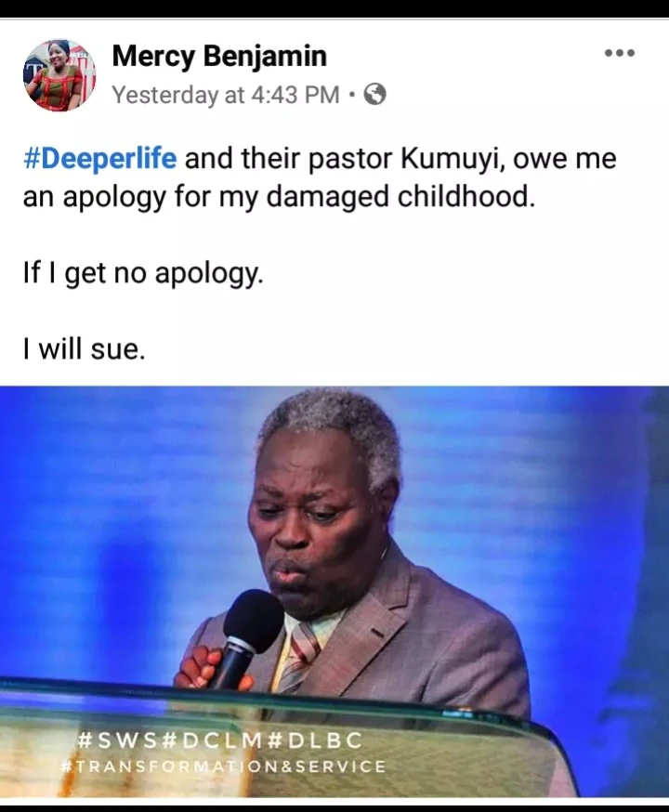This screenshot has width=669, height=812.
Task: Click the '#SWS#DCLM#DLBC' overlay text
Action: click(219, 740)
